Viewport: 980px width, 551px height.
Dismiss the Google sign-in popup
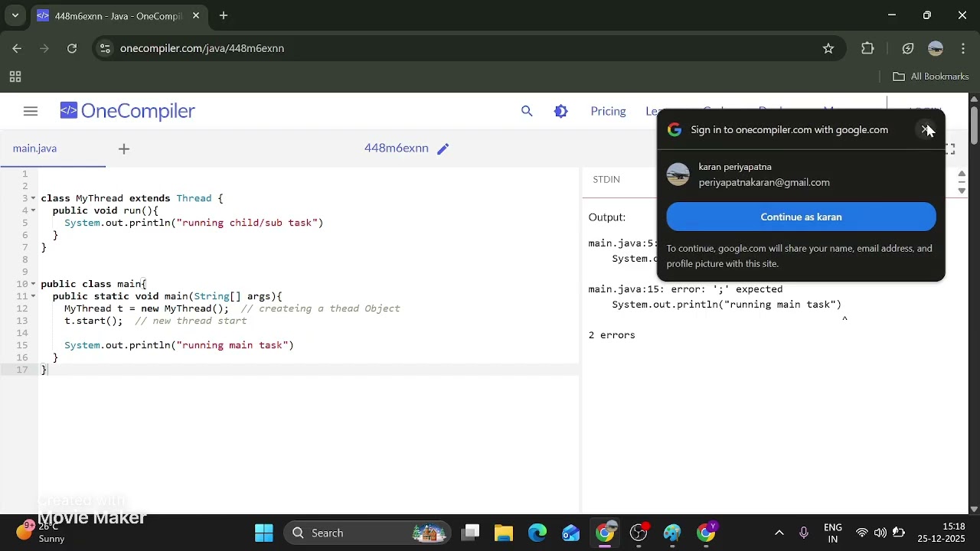pos(926,130)
